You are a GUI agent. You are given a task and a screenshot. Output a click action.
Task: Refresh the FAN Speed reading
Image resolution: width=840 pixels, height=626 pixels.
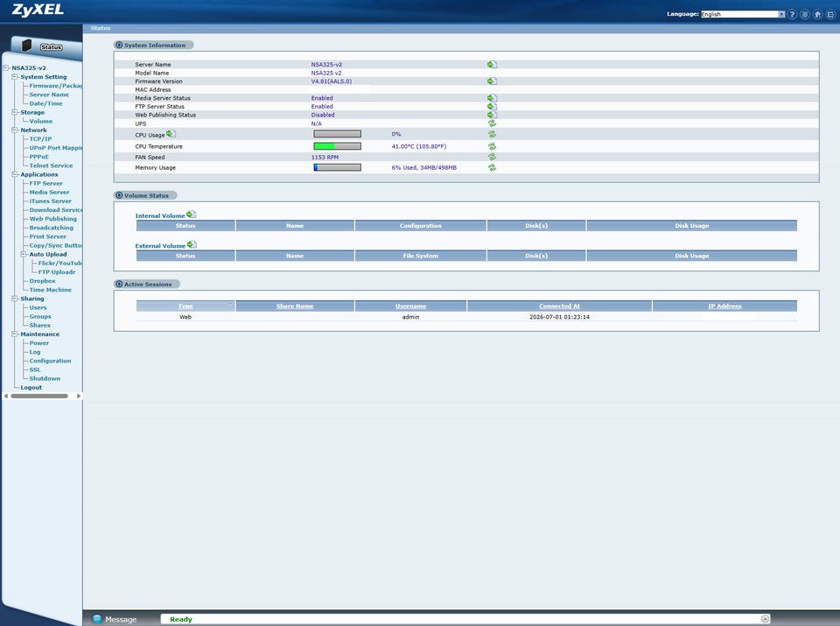pos(492,157)
